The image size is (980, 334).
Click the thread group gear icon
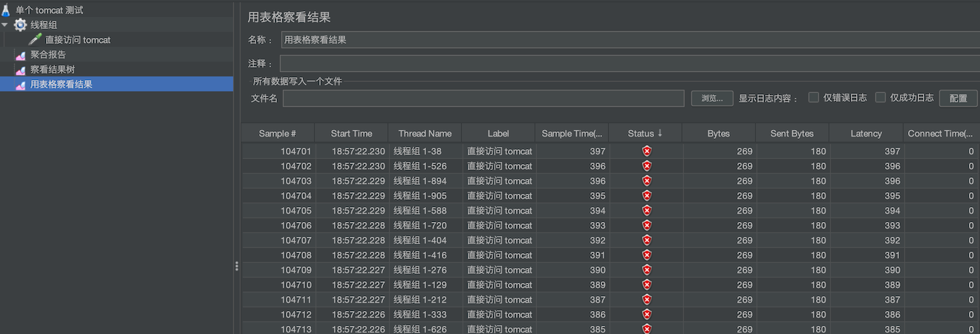tap(20, 25)
